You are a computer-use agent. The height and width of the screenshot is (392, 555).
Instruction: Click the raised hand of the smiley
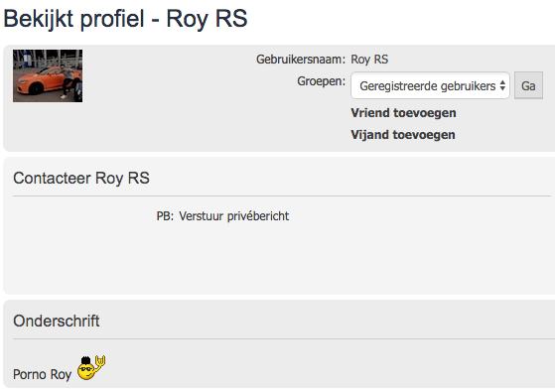click(x=100, y=361)
